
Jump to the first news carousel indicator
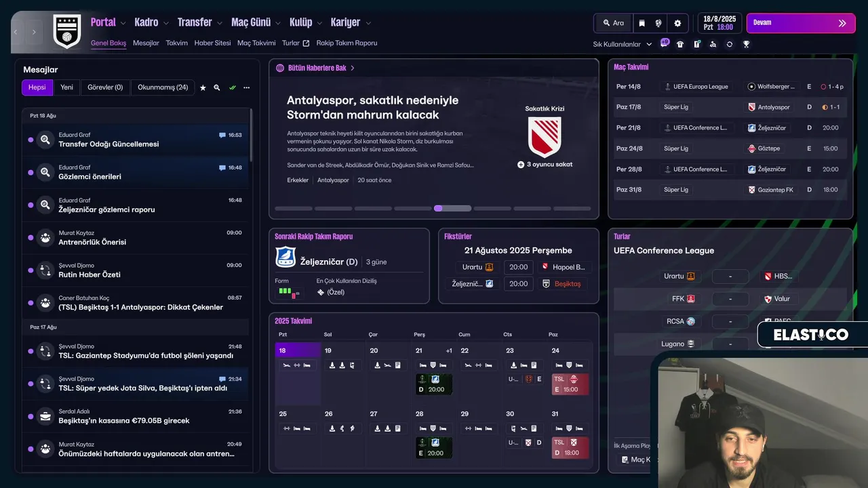[x=294, y=209]
